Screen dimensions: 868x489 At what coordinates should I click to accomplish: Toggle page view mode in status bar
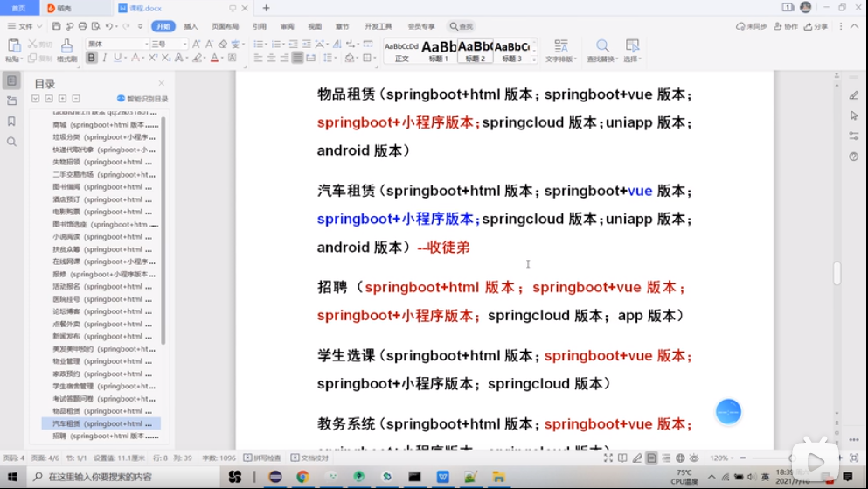point(651,458)
